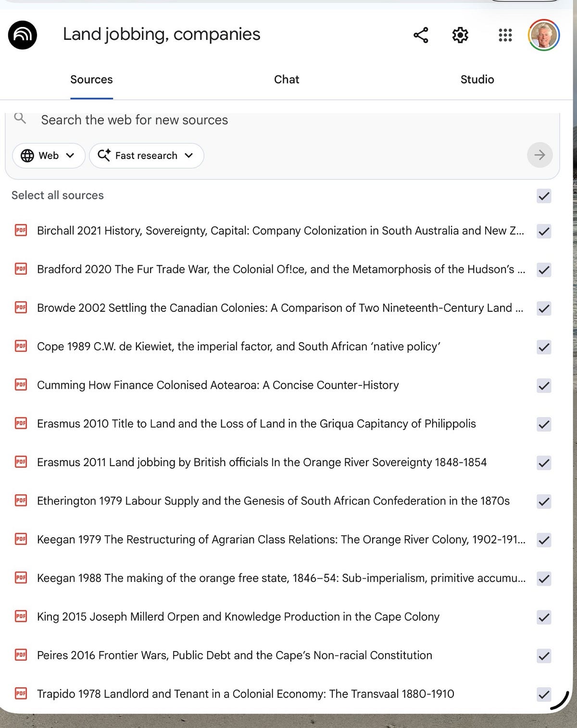Click the PDF icon for Keegan 1988

coord(21,578)
